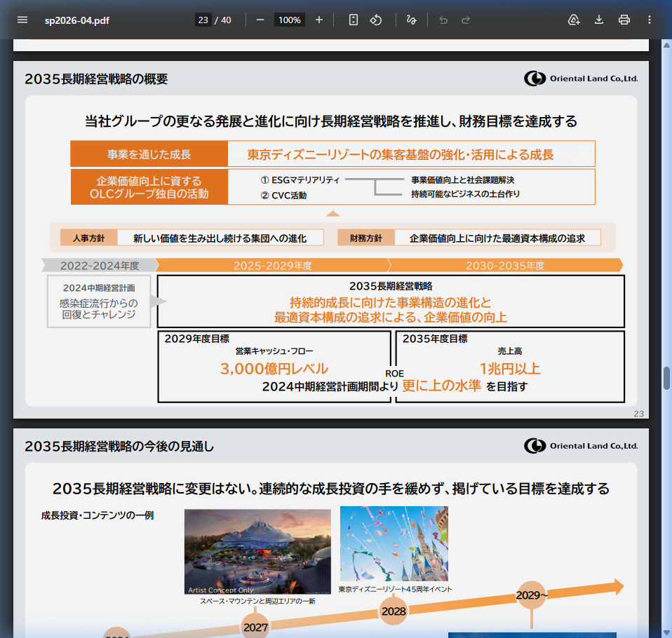Click the ROE label
Viewport: 672px width, 638px height.
pyautogui.click(x=394, y=373)
